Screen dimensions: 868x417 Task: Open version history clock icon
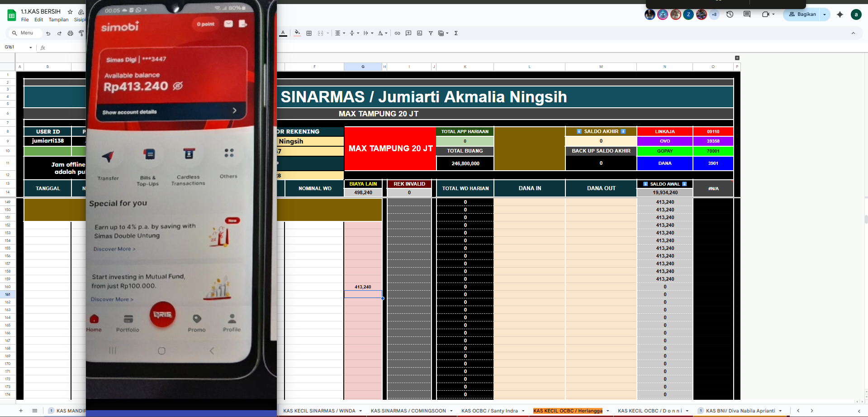click(730, 14)
